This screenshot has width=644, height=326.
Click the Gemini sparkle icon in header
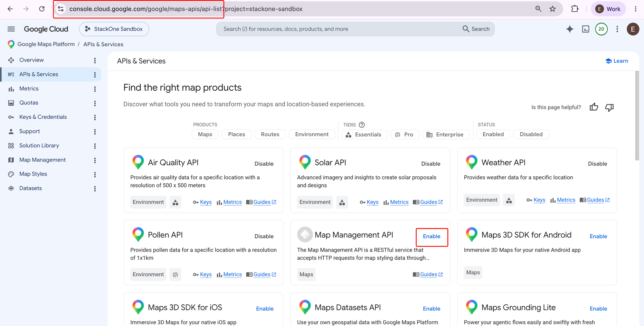tap(570, 29)
